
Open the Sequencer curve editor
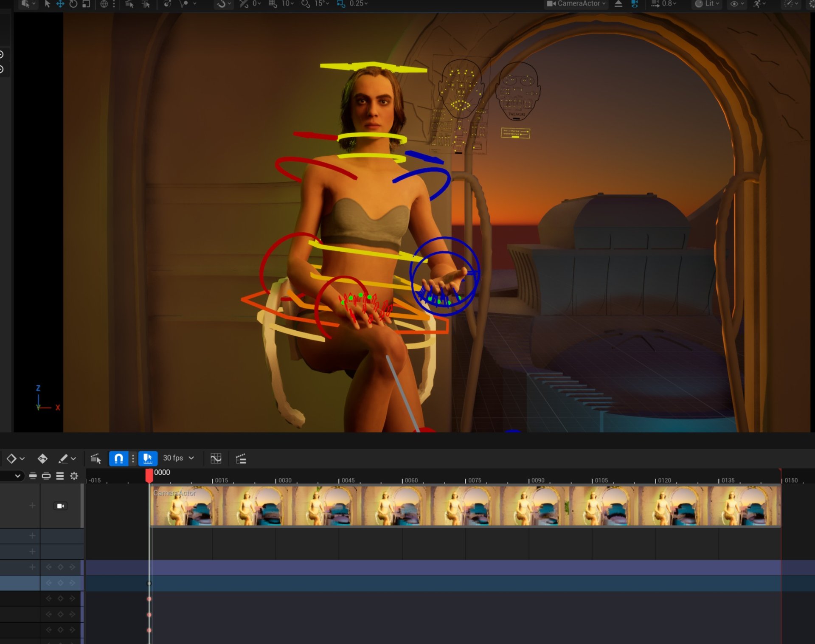216,458
